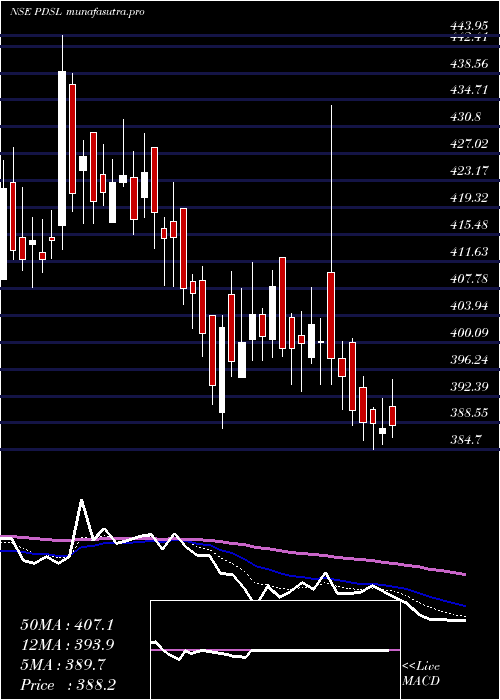Screen dimensions: 500x700
Task: Click the 443.95 price label
Action: (x=469, y=27)
